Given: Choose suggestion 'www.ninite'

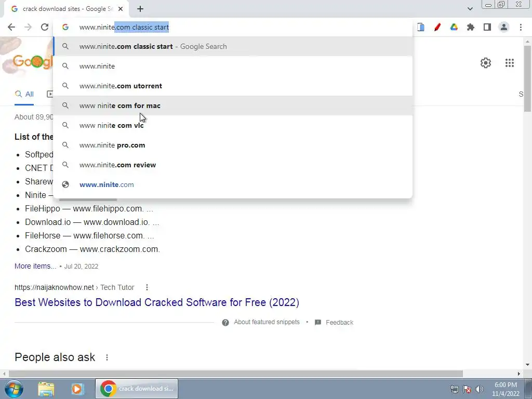Looking at the screenshot, I should click(x=233, y=66).
